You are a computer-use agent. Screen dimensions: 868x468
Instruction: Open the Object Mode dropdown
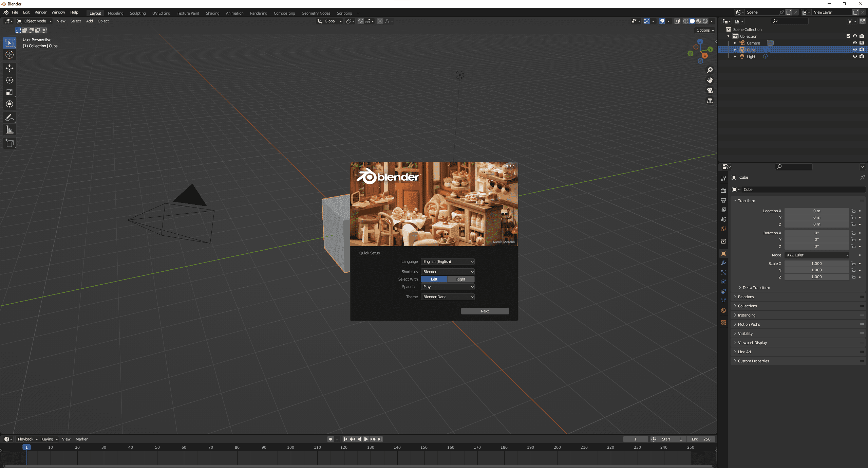tap(35, 21)
